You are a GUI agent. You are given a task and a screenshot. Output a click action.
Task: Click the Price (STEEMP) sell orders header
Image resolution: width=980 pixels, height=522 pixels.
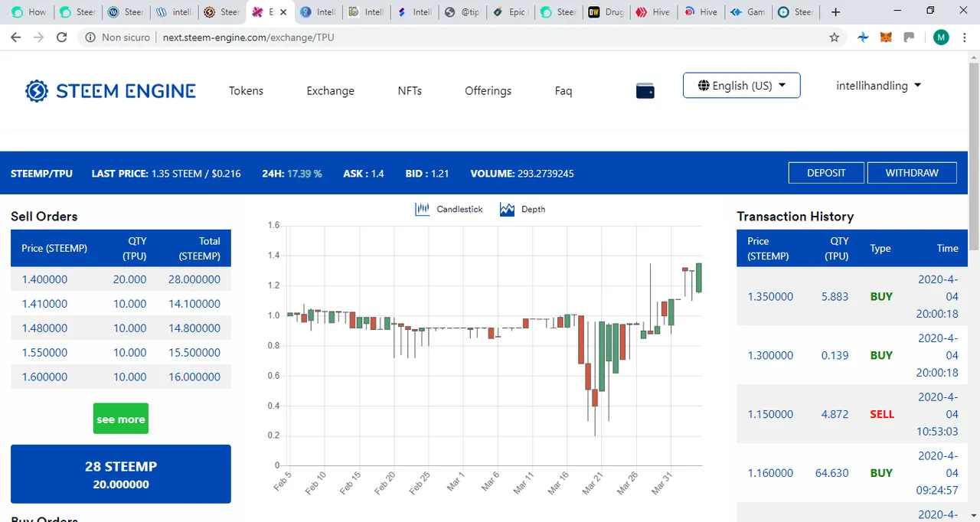pos(54,248)
